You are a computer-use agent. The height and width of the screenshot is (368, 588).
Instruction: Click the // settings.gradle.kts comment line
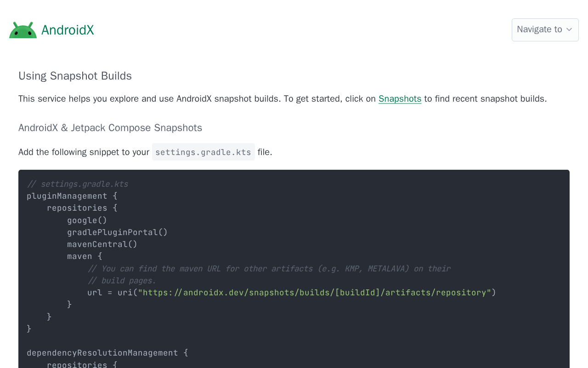pos(77,184)
